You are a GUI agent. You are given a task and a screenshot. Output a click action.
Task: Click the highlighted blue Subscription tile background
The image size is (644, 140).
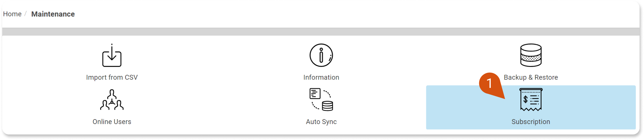point(531,107)
